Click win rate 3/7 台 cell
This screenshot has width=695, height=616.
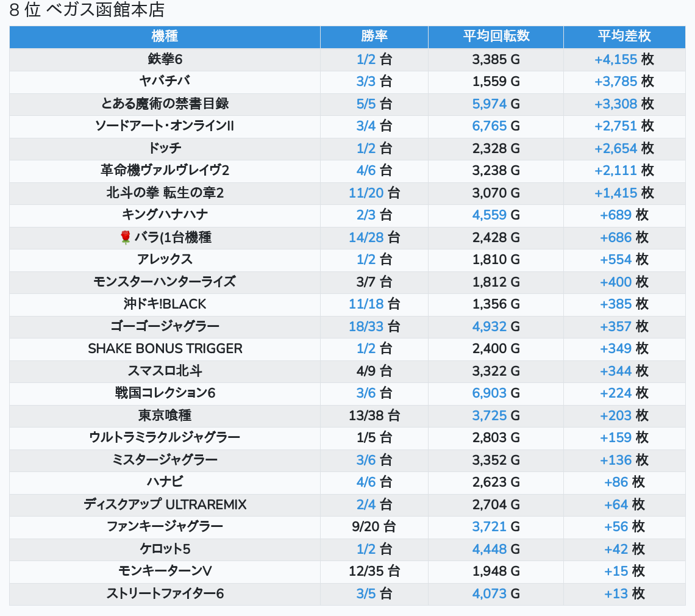click(374, 282)
